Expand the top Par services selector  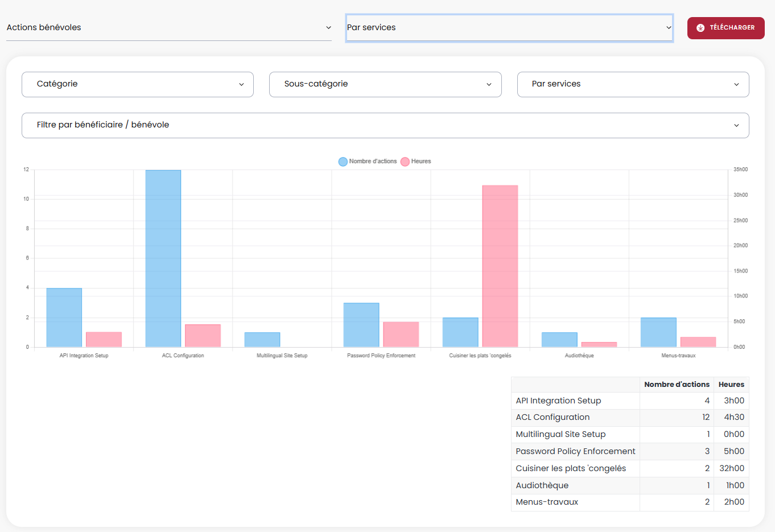[509, 28]
